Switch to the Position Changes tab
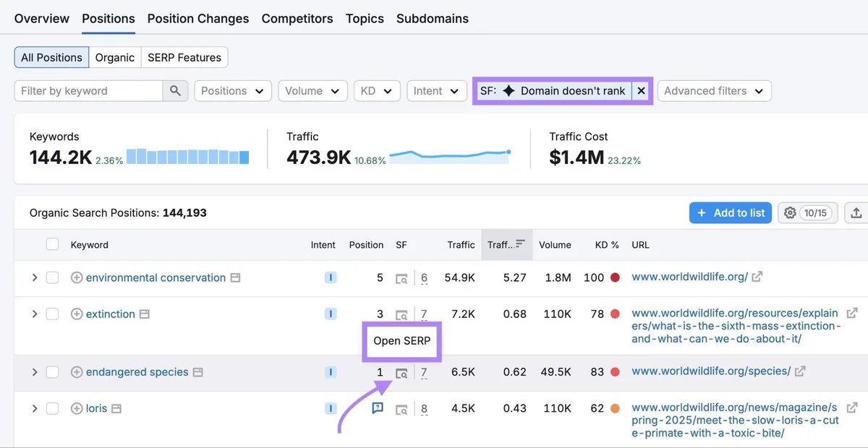This screenshot has width=868, height=448. [x=198, y=18]
